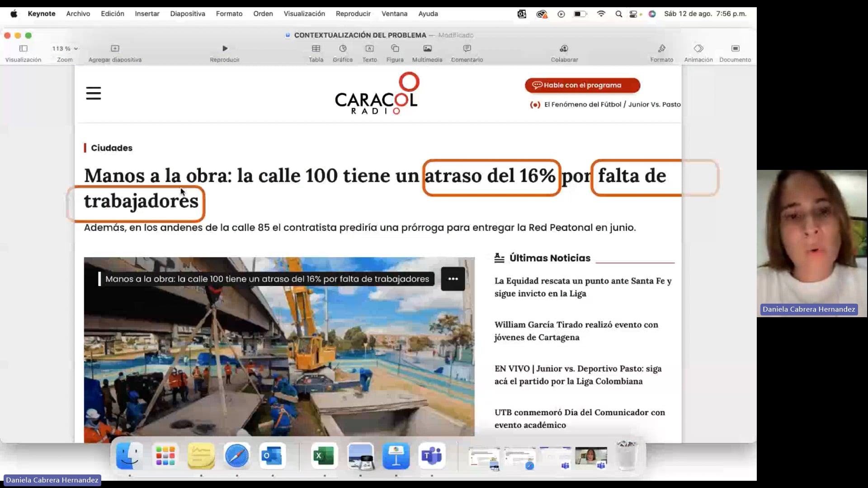Open the three-dots menu on the video
Image resolution: width=868 pixels, height=488 pixels.
tap(453, 279)
